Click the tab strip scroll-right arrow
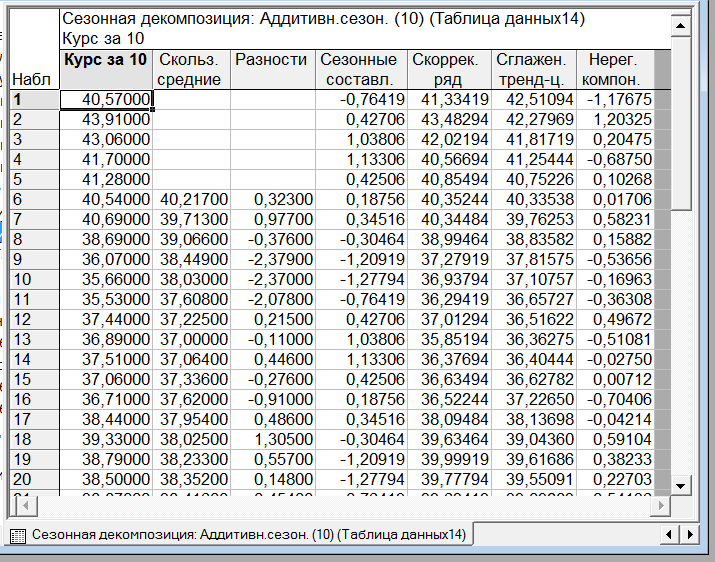The height and width of the screenshot is (562, 715). click(689, 534)
